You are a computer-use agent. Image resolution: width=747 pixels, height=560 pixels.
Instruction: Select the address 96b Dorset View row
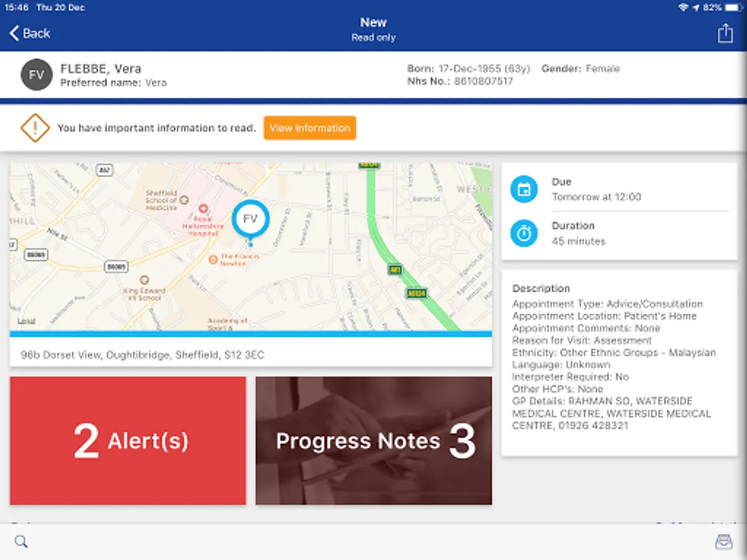click(x=251, y=355)
